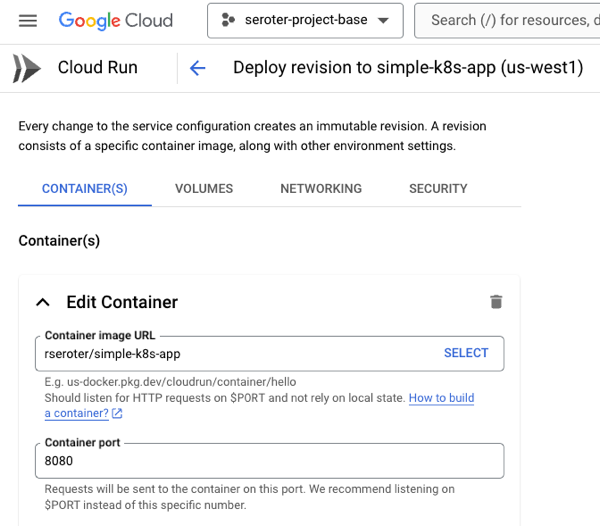This screenshot has width=600, height=526.
Task: Open the 'How to build a container?' link
Action: tap(440, 398)
